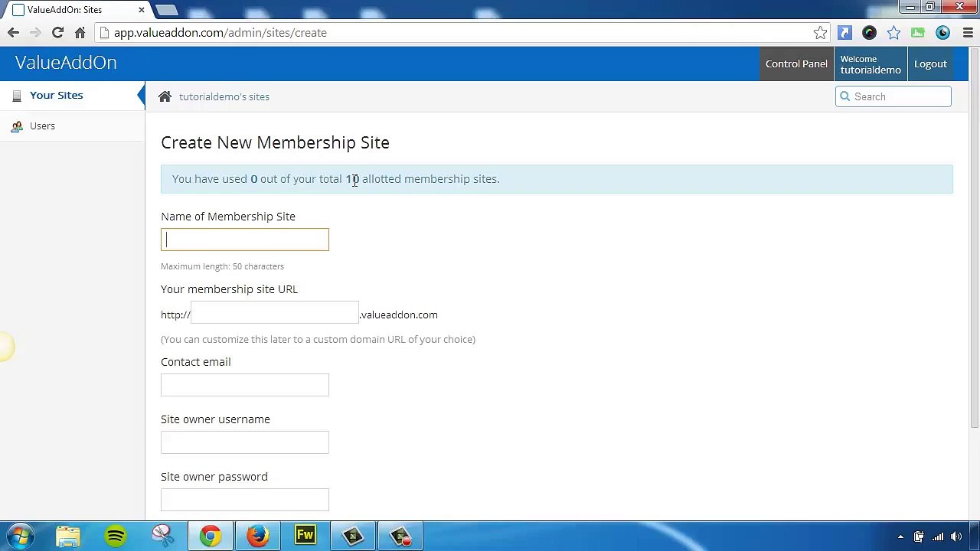Click the browser home icon
Viewport: 980px width, 551px height.
(80, 33)
